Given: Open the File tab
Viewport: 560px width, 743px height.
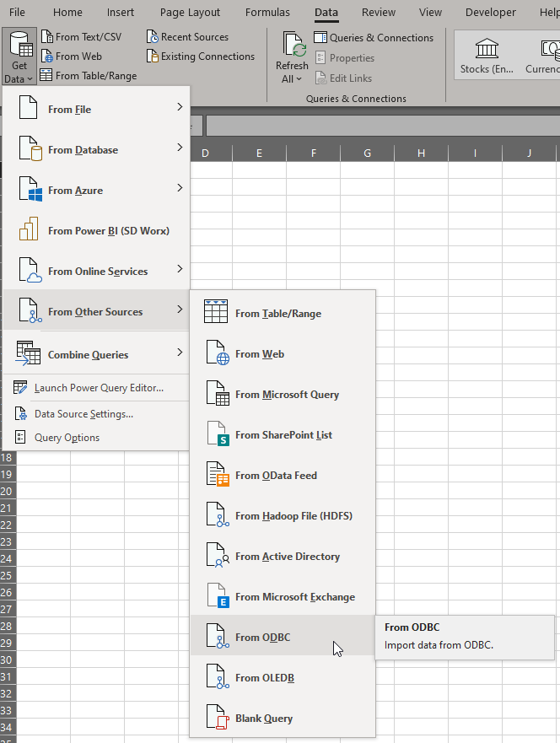Looking at the screenshot, I should pyautogui.click(x=17, y=13).
